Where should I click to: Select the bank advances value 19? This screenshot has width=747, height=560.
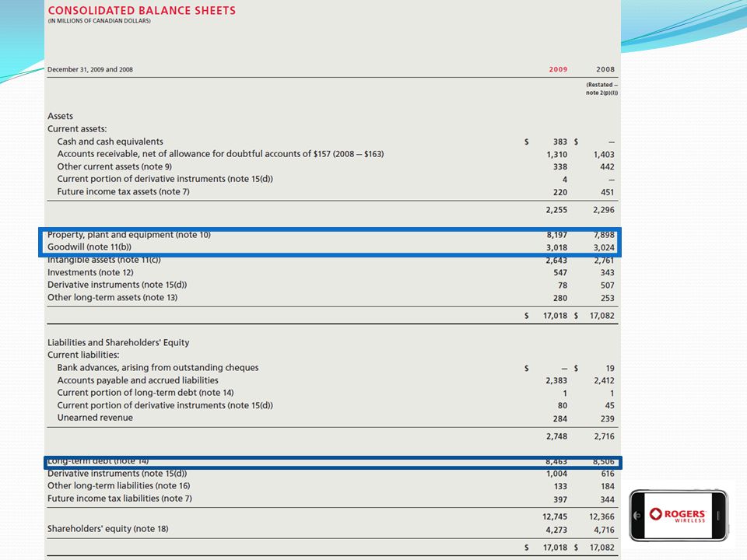[610, 369]
